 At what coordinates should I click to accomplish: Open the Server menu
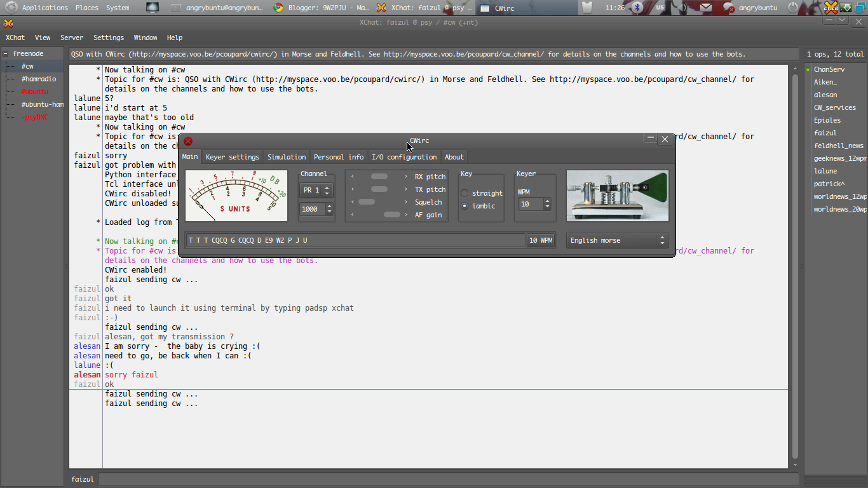pos(72,37)
